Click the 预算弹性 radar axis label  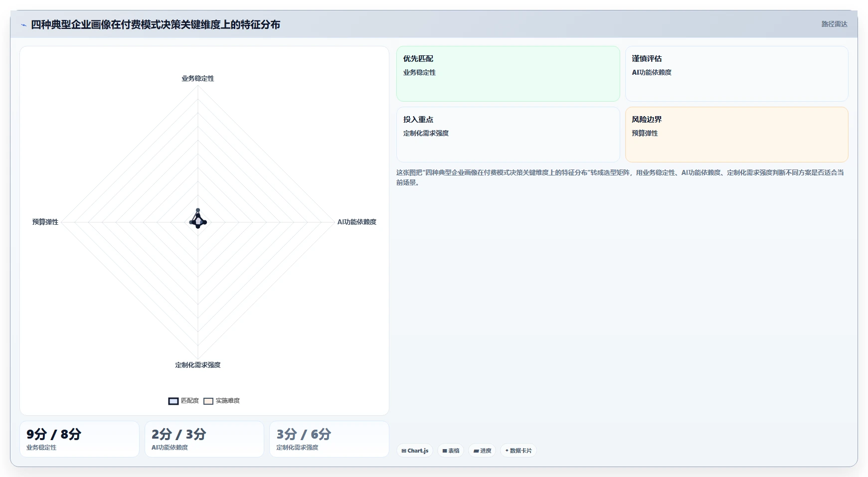point(45,222)
